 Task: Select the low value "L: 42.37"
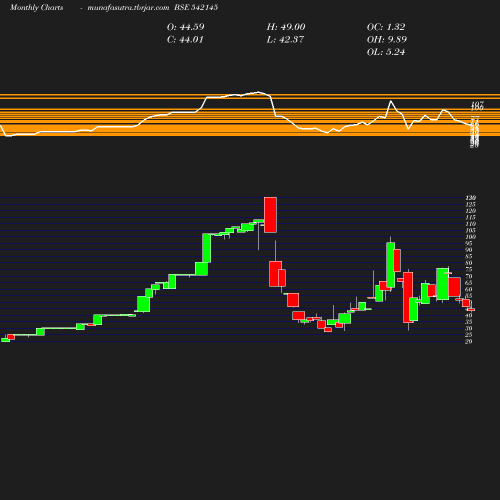[285, 40]
